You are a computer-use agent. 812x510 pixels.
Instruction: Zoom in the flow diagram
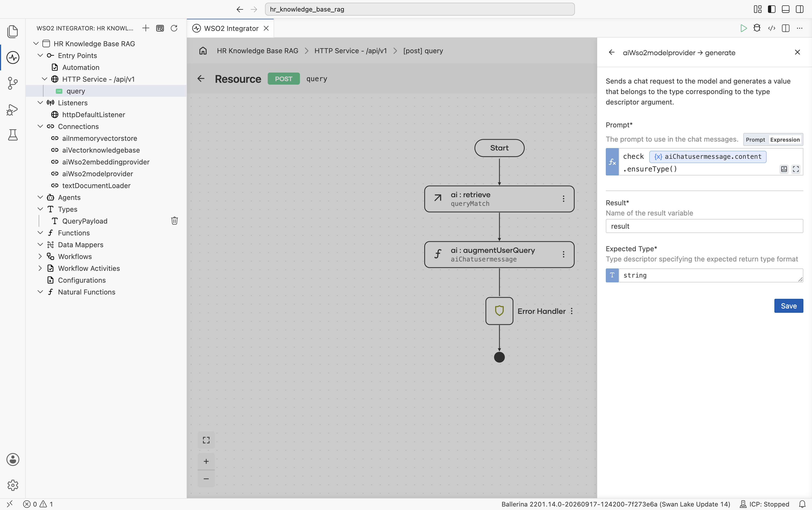point(206,461)
